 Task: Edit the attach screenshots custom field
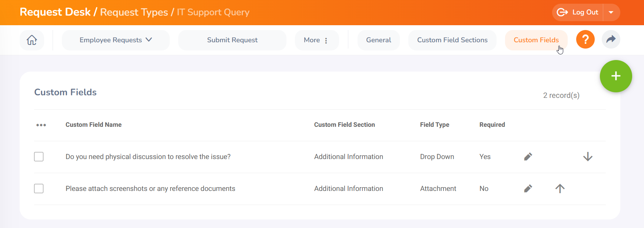pyautogui.click(x=528, y=189)
